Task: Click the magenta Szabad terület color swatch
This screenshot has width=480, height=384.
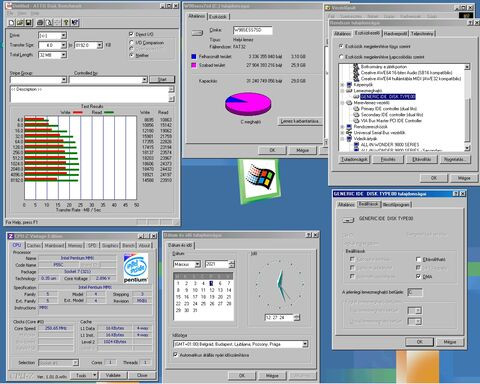Action: tap(194, 65)
